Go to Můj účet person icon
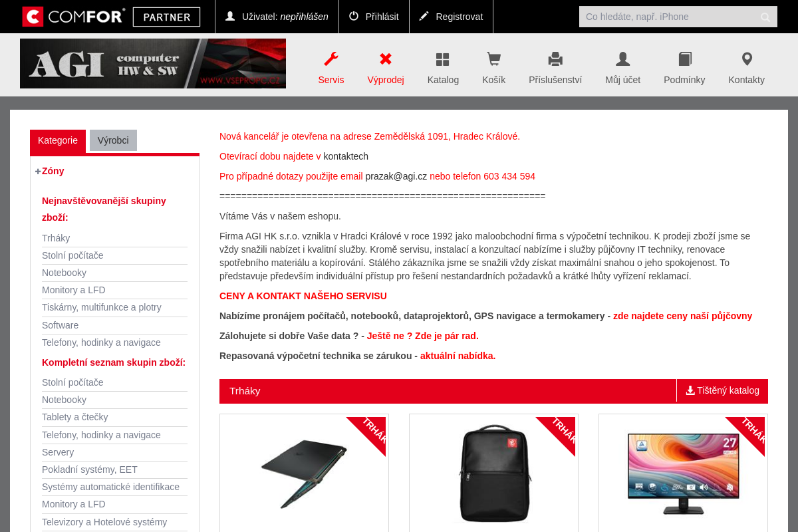The image size is (798, 532). pyautogui.click(x=622, y=59)
